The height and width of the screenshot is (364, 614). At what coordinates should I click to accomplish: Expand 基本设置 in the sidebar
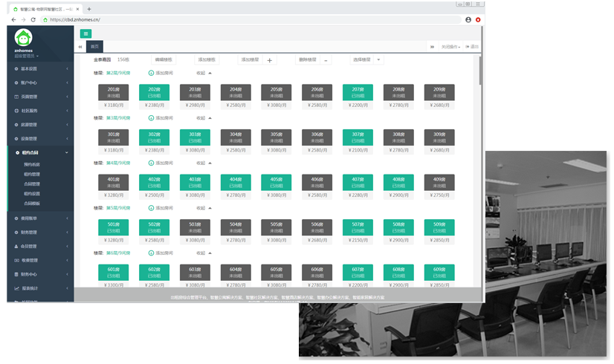[39, 68]
